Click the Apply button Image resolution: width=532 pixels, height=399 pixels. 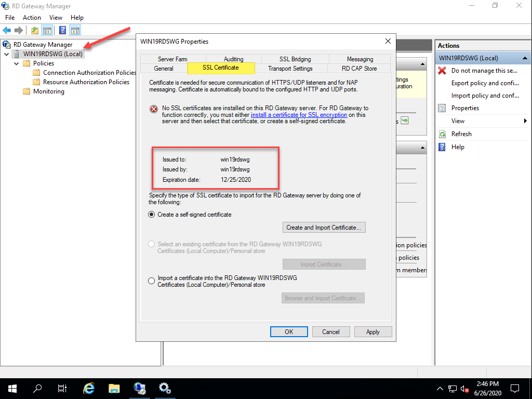(373, 332)
